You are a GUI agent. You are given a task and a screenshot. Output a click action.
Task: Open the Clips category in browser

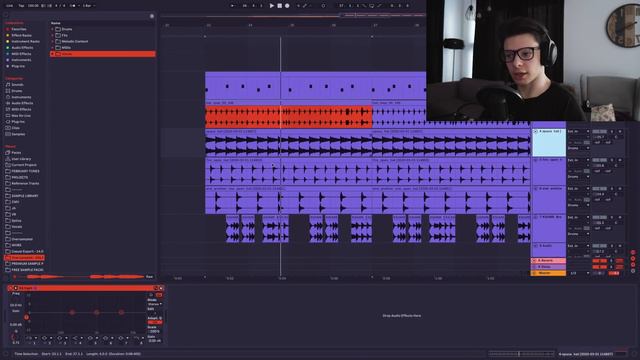tap(16, 128)
